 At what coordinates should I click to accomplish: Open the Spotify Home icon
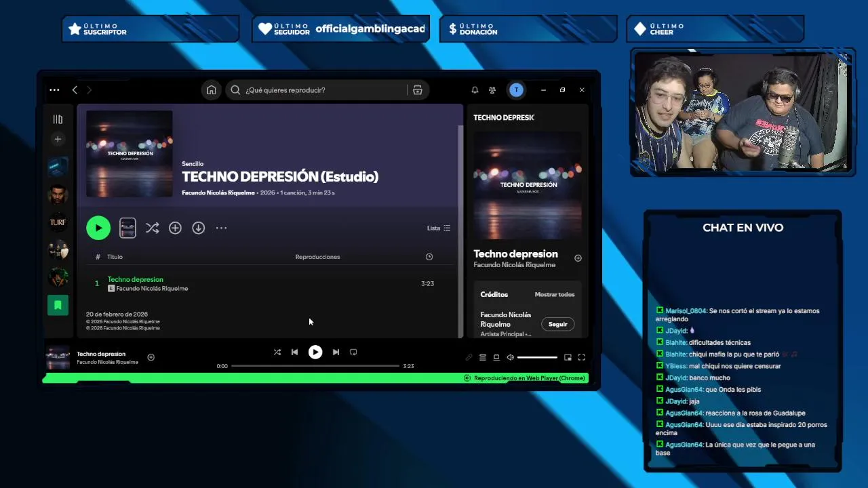[x=211, y=89]
